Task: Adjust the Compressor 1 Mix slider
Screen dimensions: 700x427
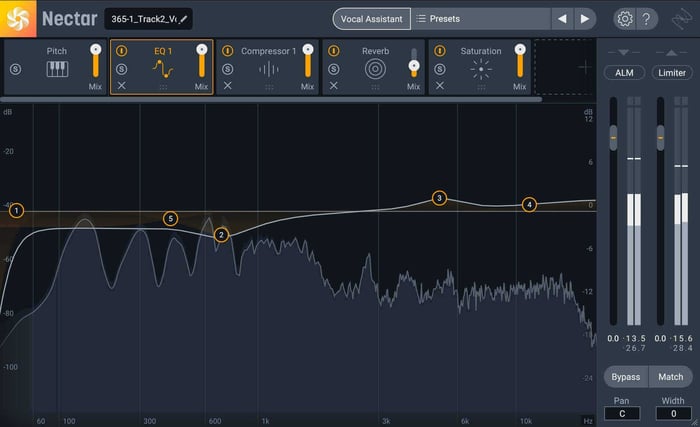Action: click(x=308, y=61)
